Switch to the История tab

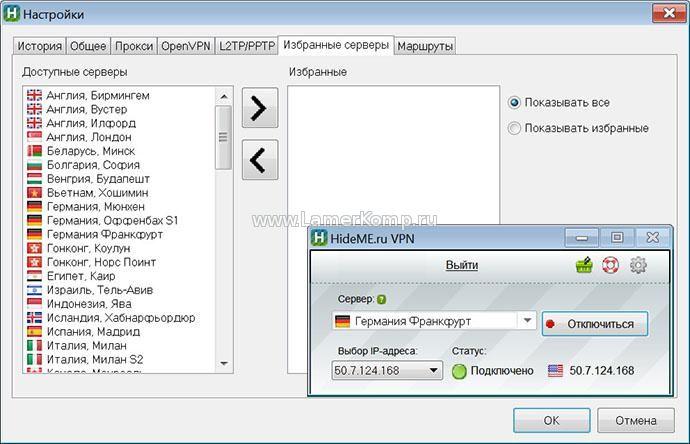pos(40,46)
